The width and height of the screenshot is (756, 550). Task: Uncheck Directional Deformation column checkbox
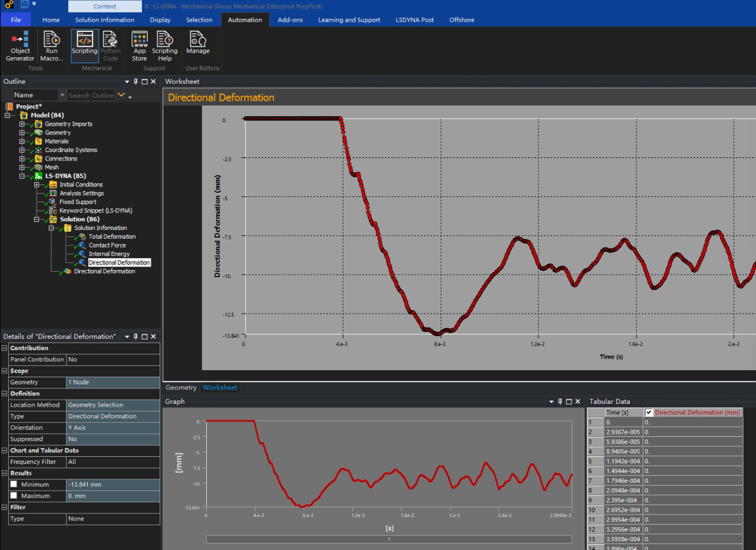[649, 413]
